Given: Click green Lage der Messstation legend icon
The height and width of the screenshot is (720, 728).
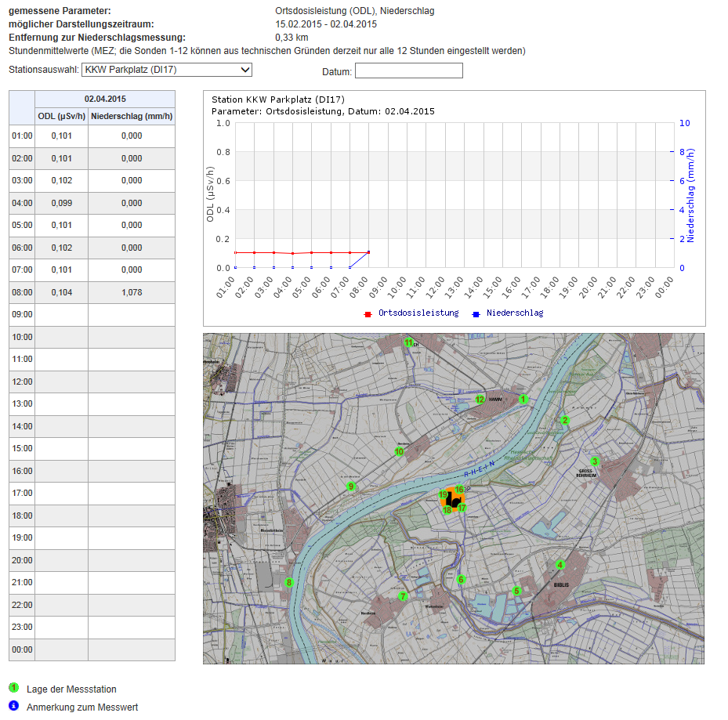Looking at the screenshot, I should pyautogui.click(x=13, y=688).
